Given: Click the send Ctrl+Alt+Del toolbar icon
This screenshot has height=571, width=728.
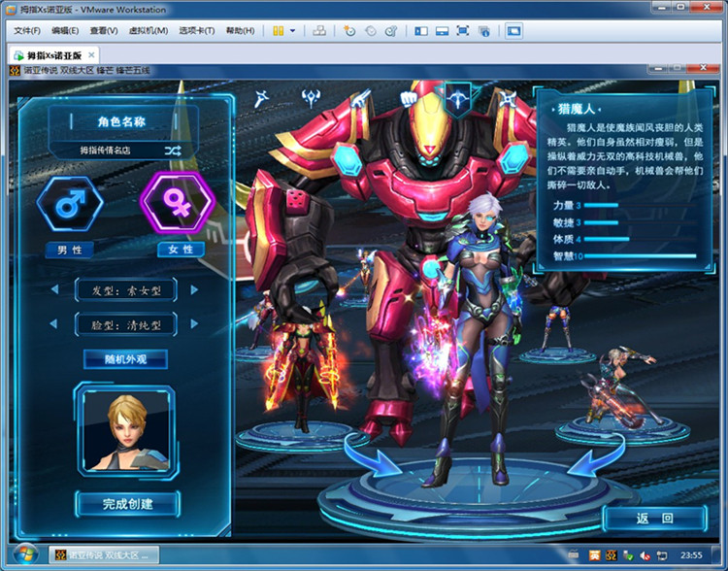Looking at the screenshot, I should [x=319, y=31].
